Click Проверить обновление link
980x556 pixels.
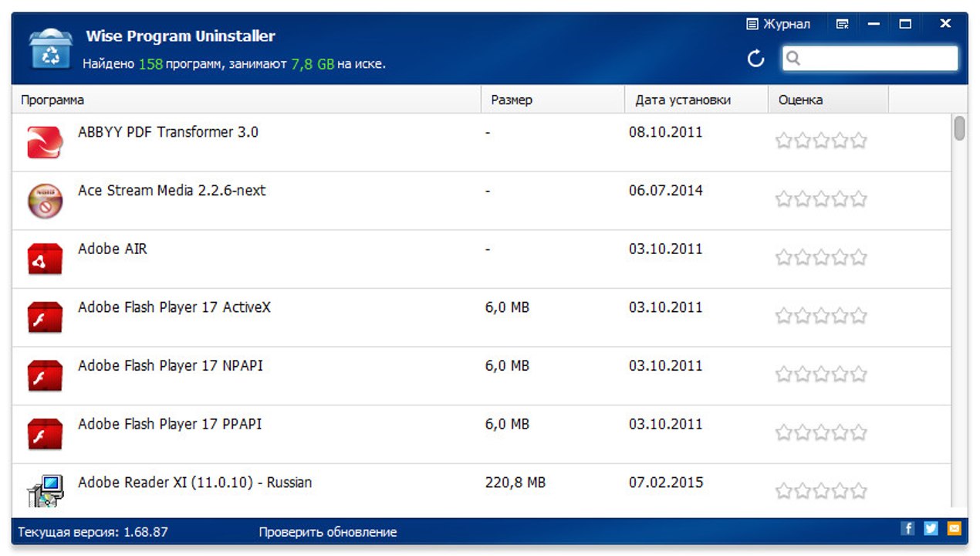coord(328,532)
